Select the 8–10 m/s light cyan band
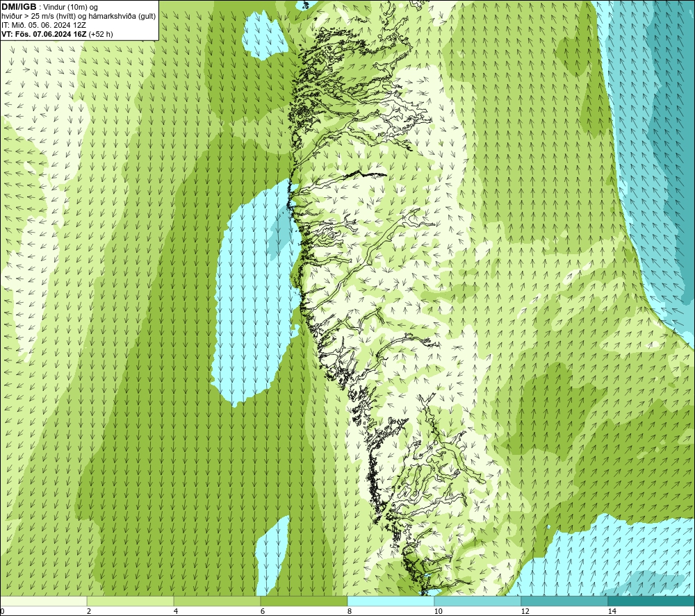The image size is (695, 616). click(x=391, y=601)
